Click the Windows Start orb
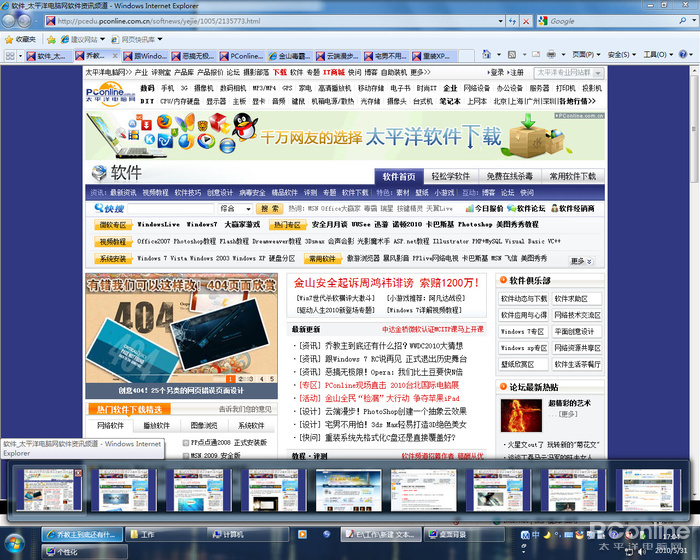This screenshot has width=700, height=560. tap(15, 544)
